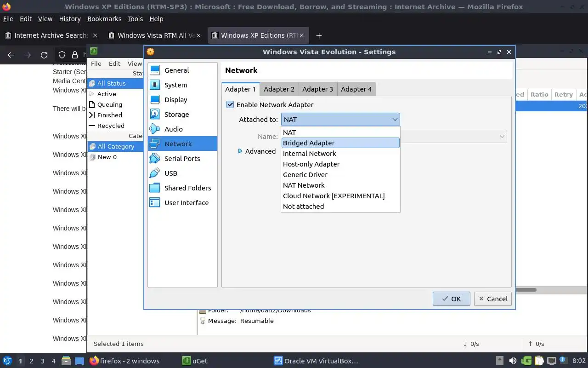Select Finished status in uGet
588x368 pixels.
(115, 115)
